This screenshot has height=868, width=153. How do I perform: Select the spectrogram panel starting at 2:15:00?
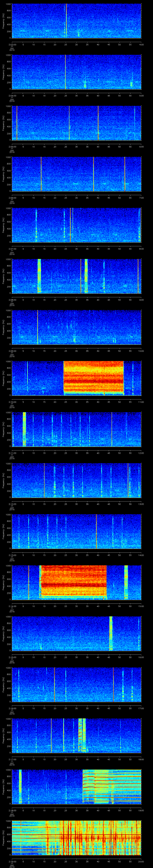coord(77,633)
